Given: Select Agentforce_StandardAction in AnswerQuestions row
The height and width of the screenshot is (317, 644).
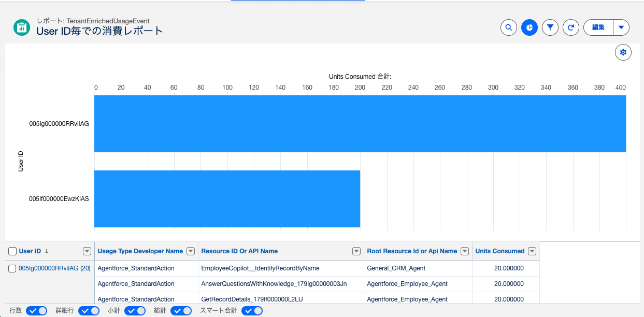Looking at the screenshot, I should pos(146,284).
